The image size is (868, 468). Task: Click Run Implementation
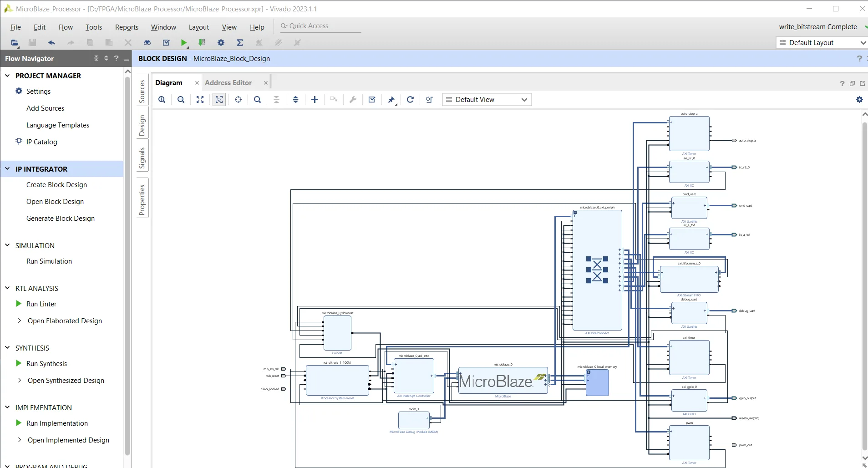pos(57,423)
